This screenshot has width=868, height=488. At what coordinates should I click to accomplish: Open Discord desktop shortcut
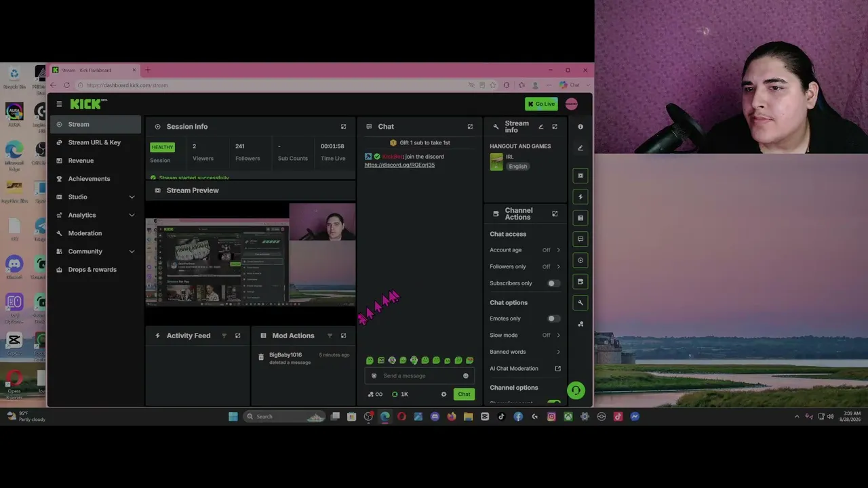[x=14, y=266]
